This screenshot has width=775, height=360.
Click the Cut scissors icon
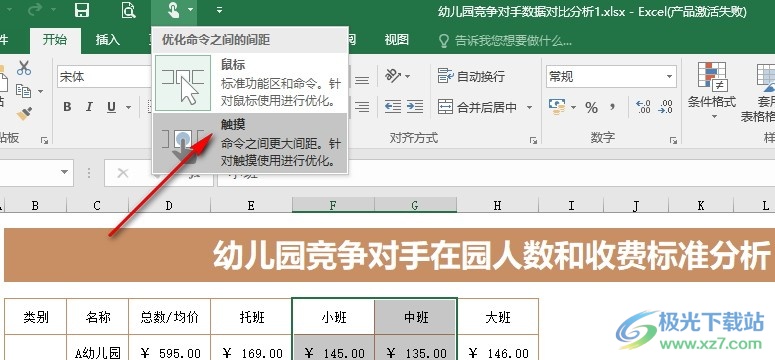(x=23, y=68)
